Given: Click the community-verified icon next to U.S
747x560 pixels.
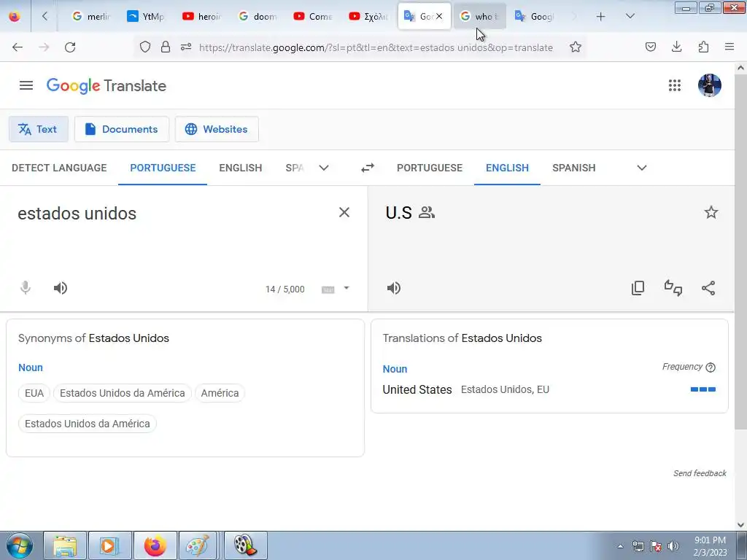Looking at the screenshot, I should 426,212.
